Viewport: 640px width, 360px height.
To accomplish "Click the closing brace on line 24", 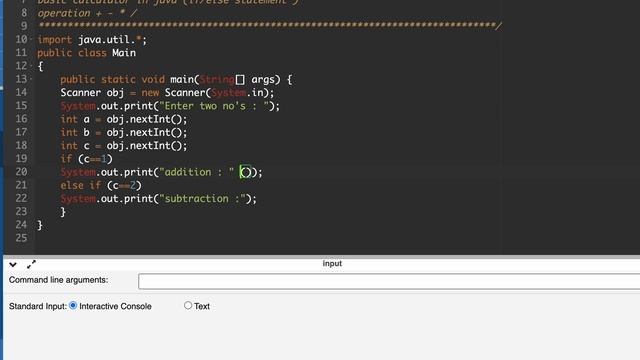I will click(40, 225).
